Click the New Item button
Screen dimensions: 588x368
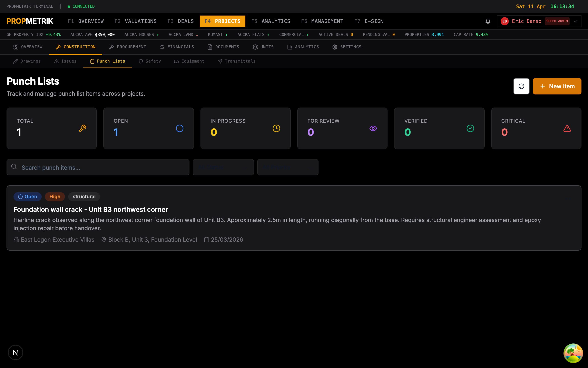coord(557,86)
